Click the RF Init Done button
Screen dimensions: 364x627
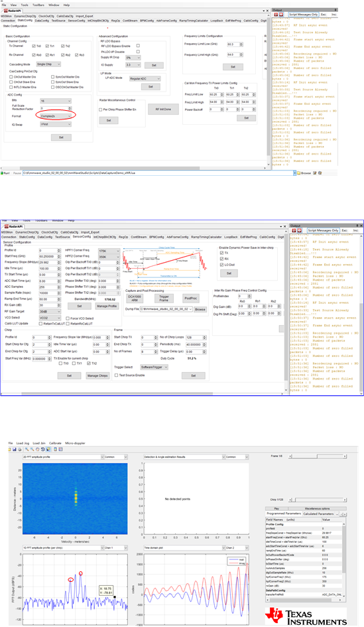[x=163, y=109]
